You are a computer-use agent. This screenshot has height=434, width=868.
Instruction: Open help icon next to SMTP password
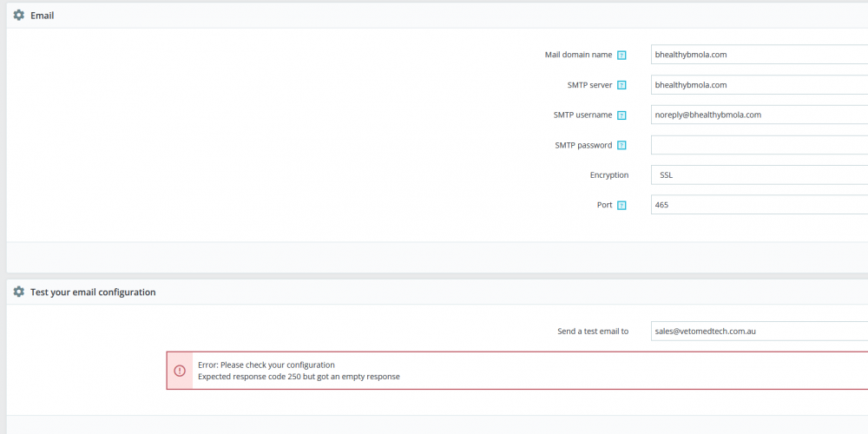click(621, 146)
